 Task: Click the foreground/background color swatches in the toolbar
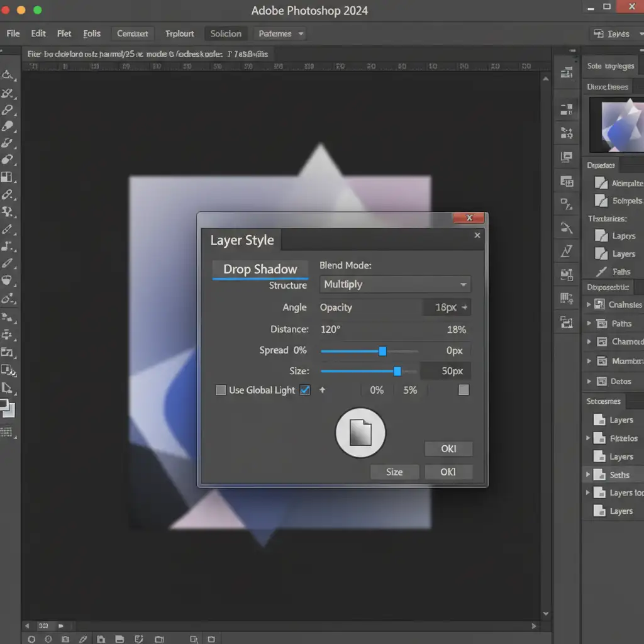[x=8, y=408]
